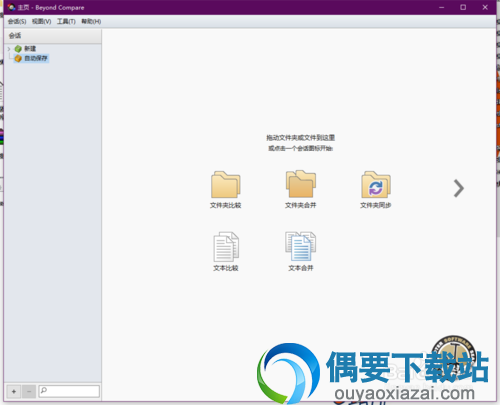Open the 文件夹同步 folder sync session
Screen dimensions: 500x405
point(375,189)
